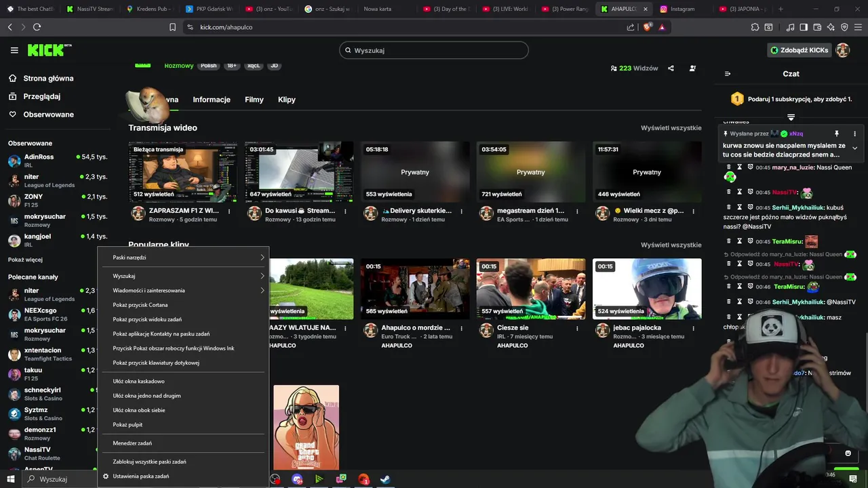Click the pin icon on pinned message
868x488 pixels.
point(836,134)
